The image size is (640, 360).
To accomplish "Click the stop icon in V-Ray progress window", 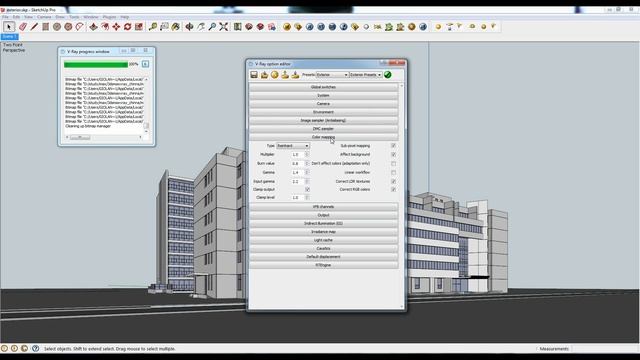I will point(145,64).
